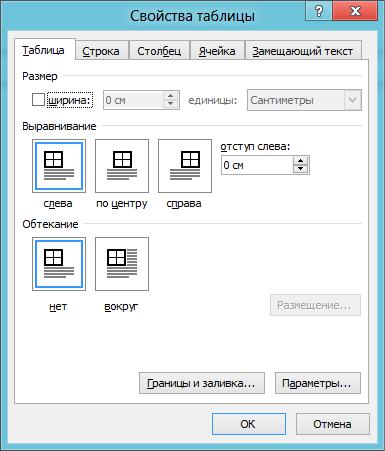Decrease the отступ слева value
This screenshot has height=451, width=385.
[300, 169]
